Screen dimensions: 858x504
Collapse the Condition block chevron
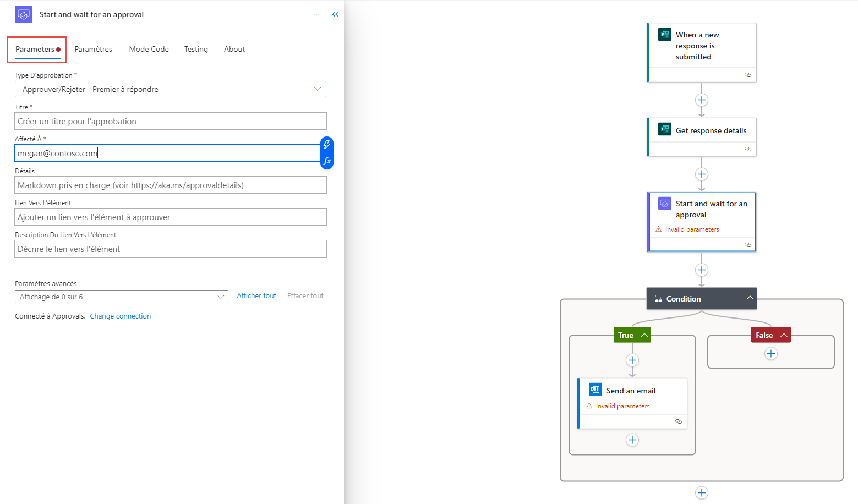pyautogui.click(x=750, y=298)
